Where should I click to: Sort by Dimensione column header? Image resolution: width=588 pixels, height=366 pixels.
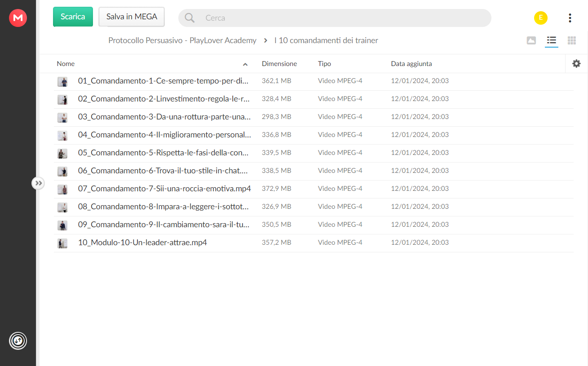279,64
